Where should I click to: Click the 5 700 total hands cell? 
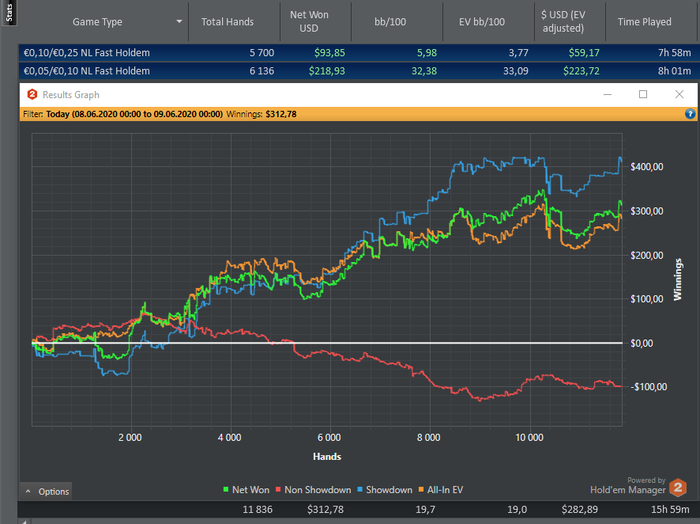[262, 53]
